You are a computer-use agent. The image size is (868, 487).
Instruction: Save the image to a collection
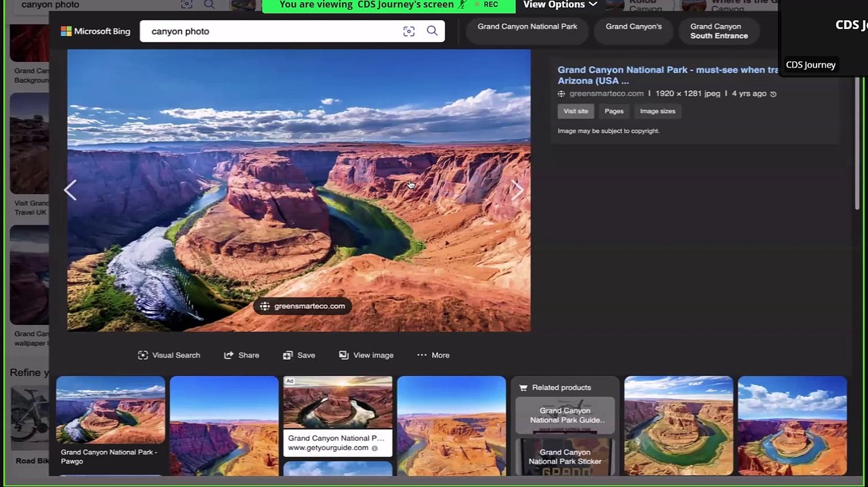pos(299,355)
